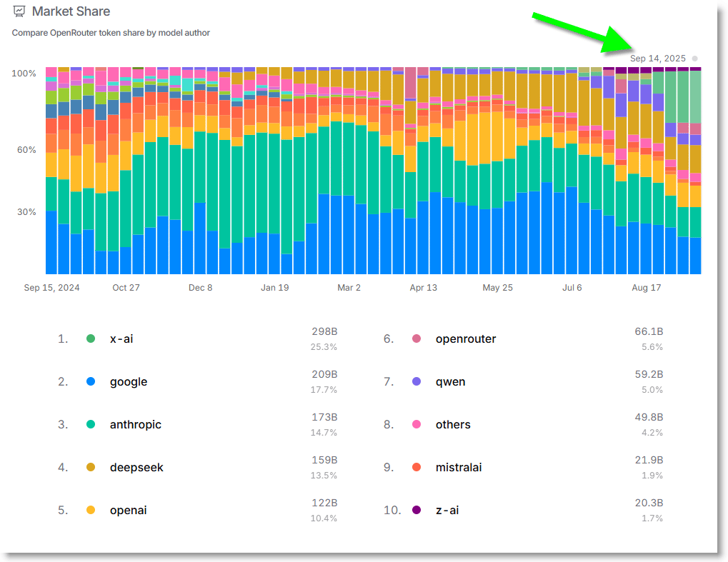This screenshot has height=562, width=728.
Task: Open the z-ai author entry
Action: click(x=447, y=511)
